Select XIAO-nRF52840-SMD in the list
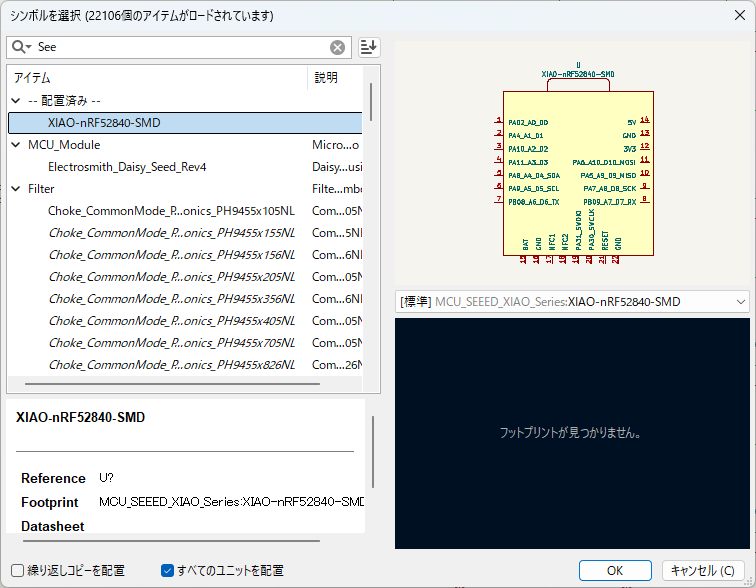 point(185,123)
